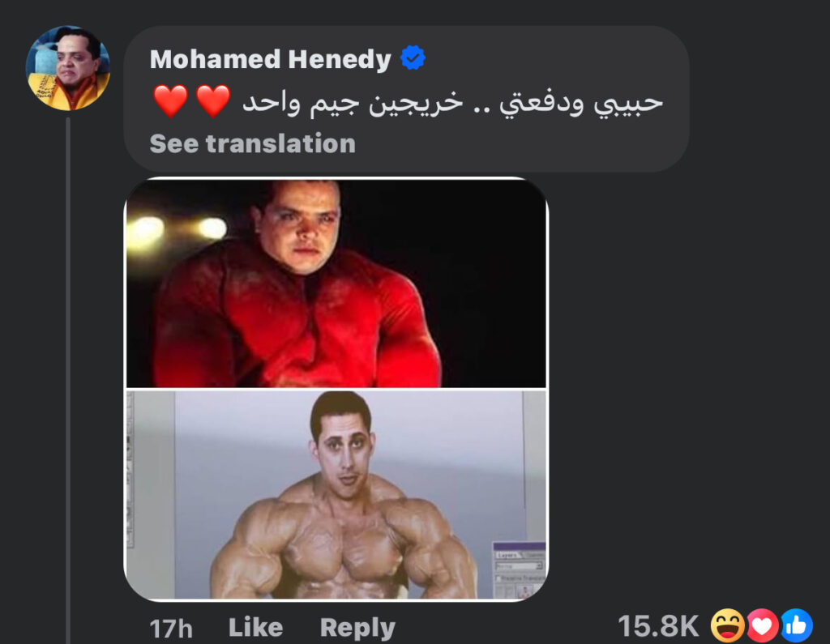Click the stage lights in the red photo

pyautogui.click(x=180, y=229)
